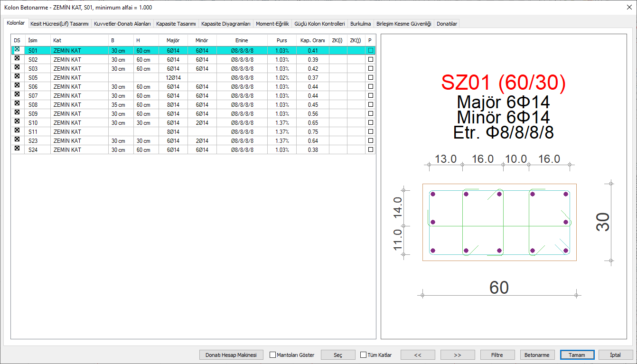Select the Kolonlar tab
This screenshot has height=364, width=637.
tap(16, 23)
